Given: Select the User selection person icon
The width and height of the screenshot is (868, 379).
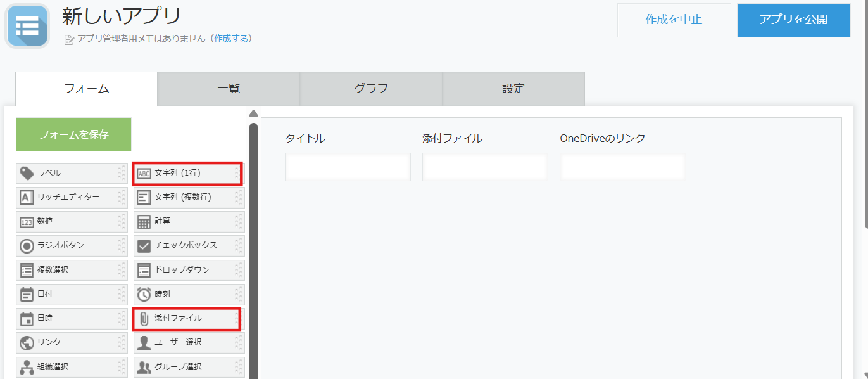Looking at the screenshot, I should pos(144,342).
